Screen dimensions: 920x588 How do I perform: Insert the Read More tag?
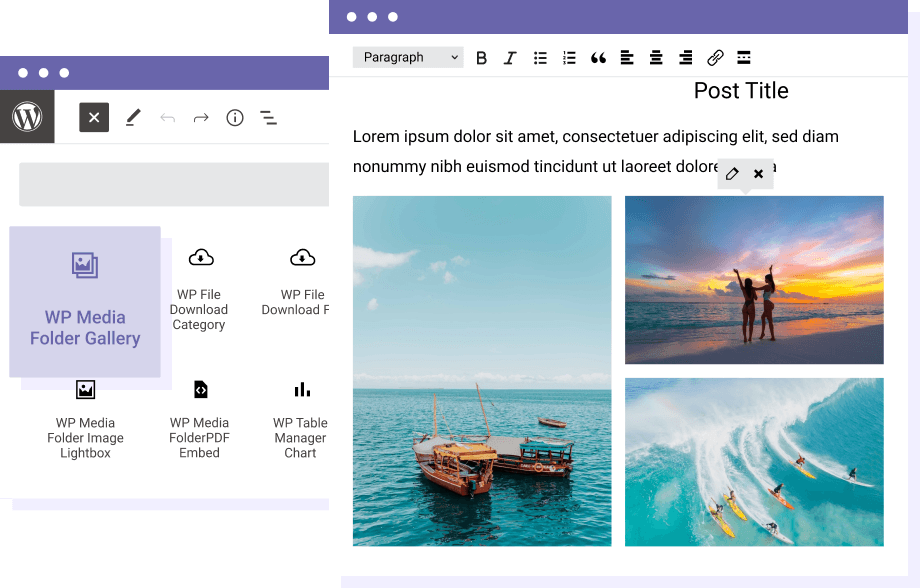pos(743,57)
